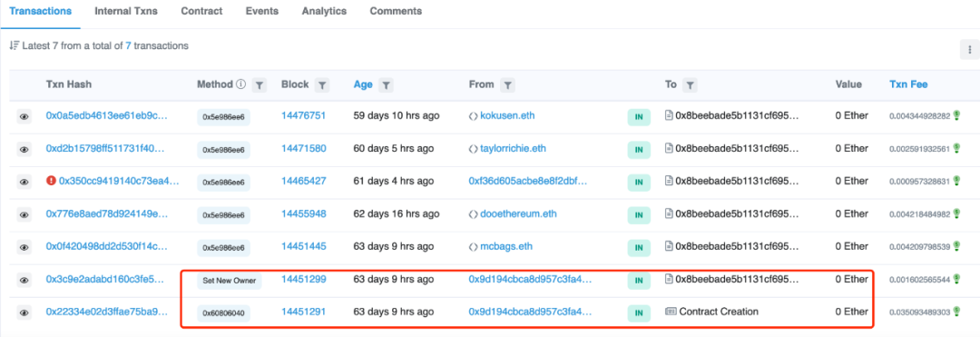This screenshot has height=337, width=980.
Task: Click the Contract Creation icon
Action: pos(671,312)
